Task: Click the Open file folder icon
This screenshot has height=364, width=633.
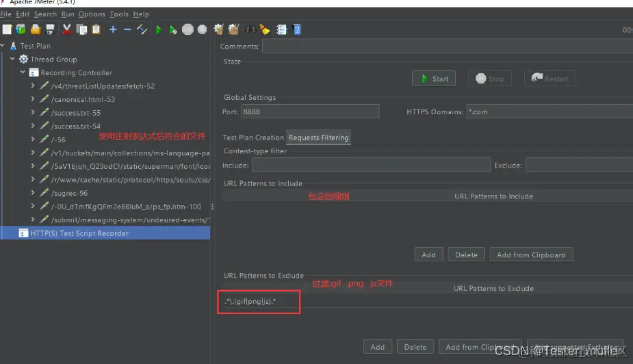Action: (36, 29)
